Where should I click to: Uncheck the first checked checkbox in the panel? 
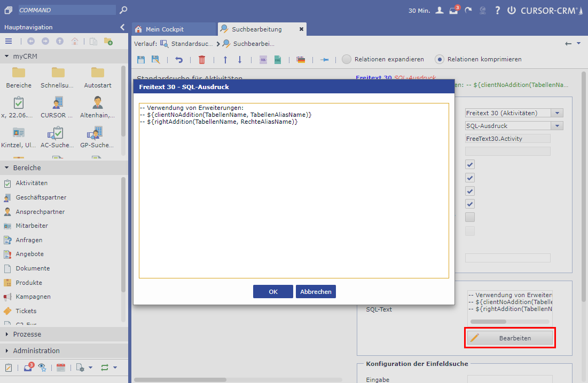[469, 164]
